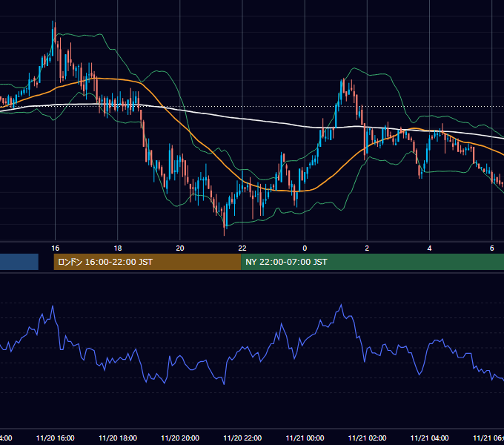This screenshot has width=504, height=445.
Task: Click the 22 hour tick label
Action: coord(242,248)
